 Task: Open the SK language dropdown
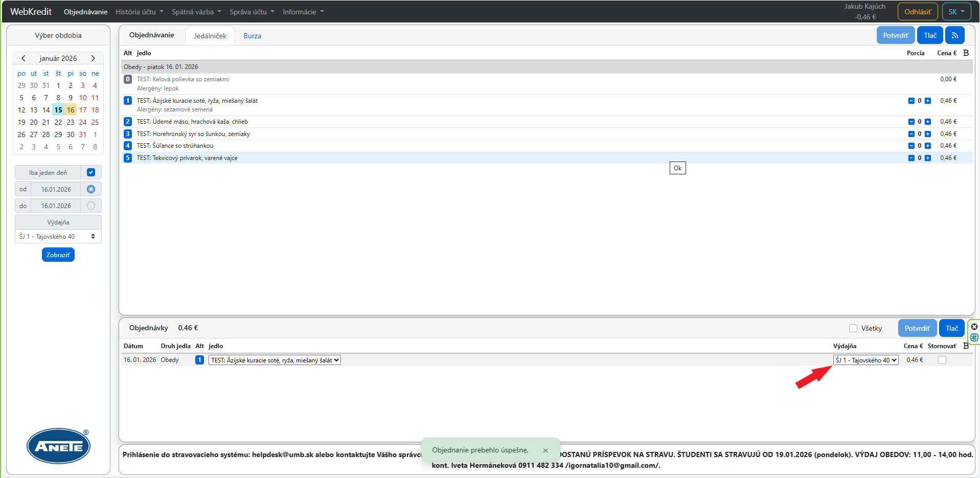click(956, 12)
